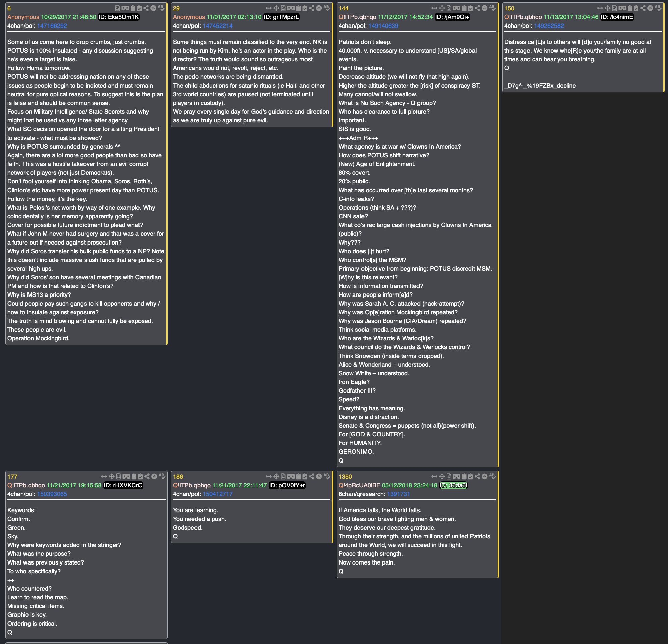Click the line "GERONIMO." in post 144
The image size is (668, 644).
coord(356,452)
